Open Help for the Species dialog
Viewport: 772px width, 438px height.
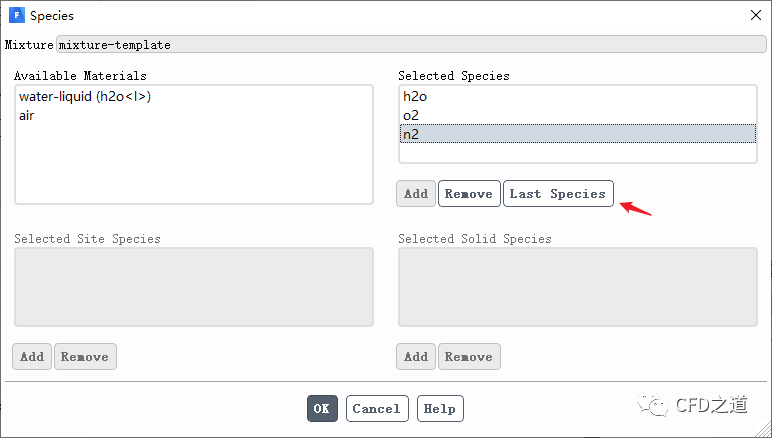439,408
